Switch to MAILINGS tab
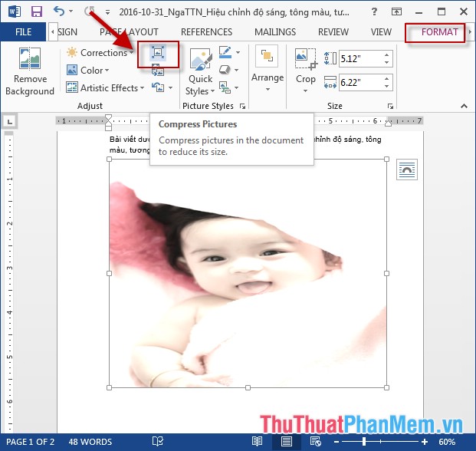 [x=275, y=32]
